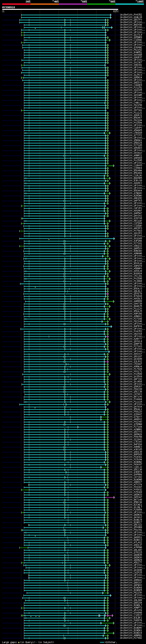Select the UniRef100_Q9UB37 label
Image resolution: width=146 pixels, height=644 pixels.
pos(131,58)
